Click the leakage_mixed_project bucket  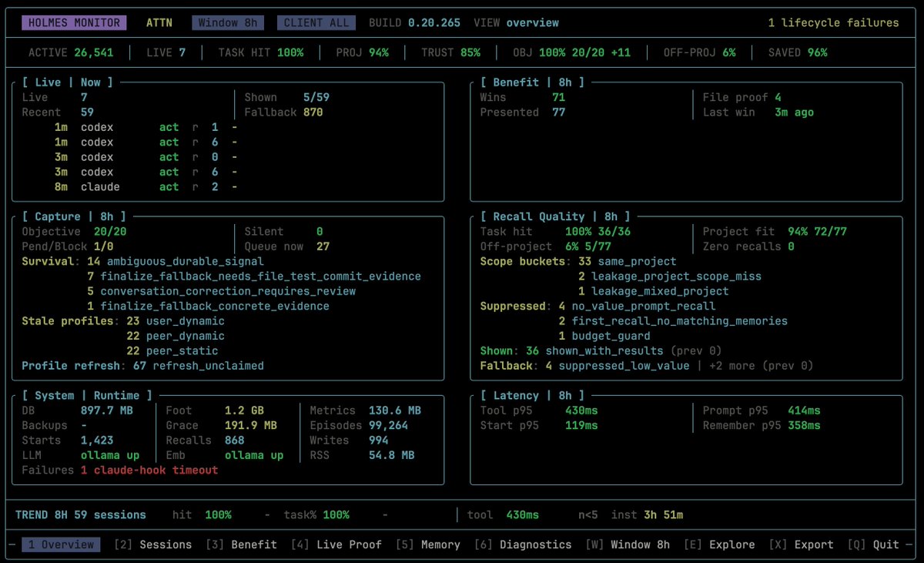point(654,292)
